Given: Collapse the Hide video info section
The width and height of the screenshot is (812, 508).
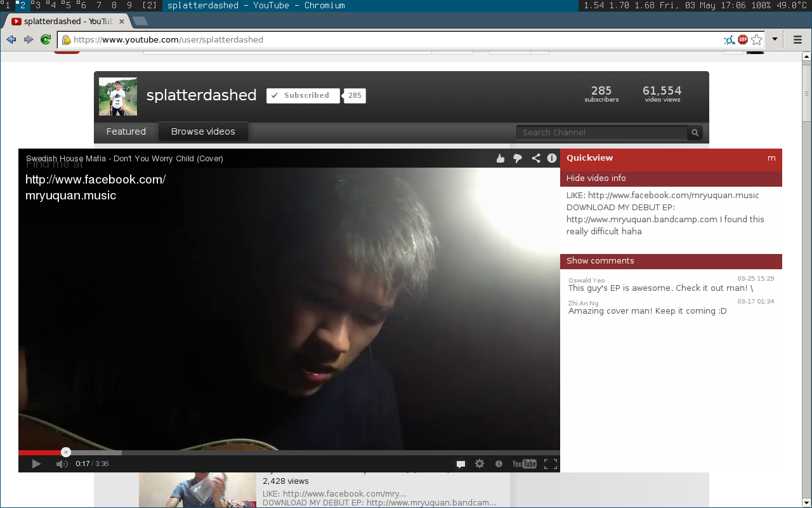Looking at the screenshot, I should pos(671,178).
